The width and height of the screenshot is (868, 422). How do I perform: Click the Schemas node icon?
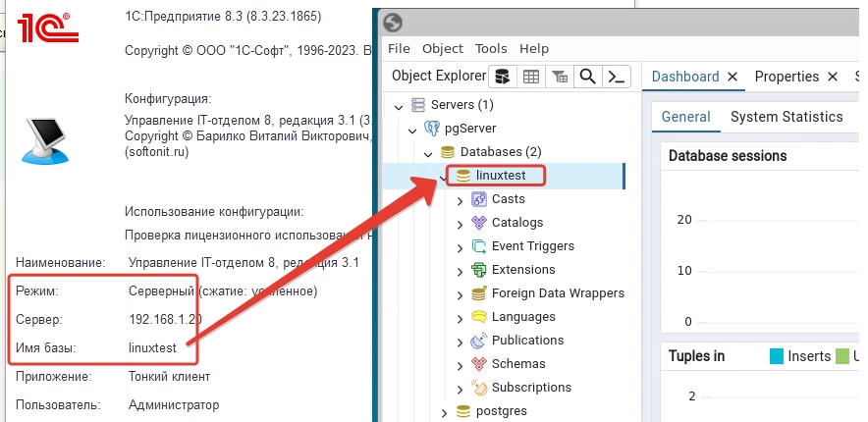(479, 364)
